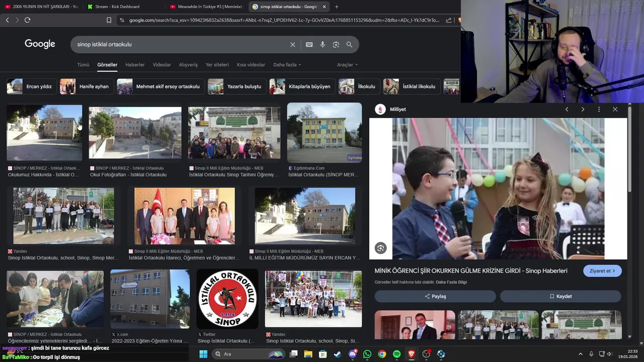Viewport: 644px width, 362px height.
Task: Select the Ercan yıldız filter chip
Action: click(x=31, y=86)
